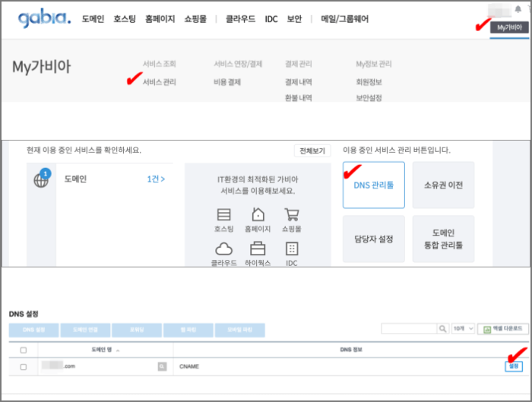Click the 서비스 연장/결제 heading
532x402 pixels.
click(238, 64)
